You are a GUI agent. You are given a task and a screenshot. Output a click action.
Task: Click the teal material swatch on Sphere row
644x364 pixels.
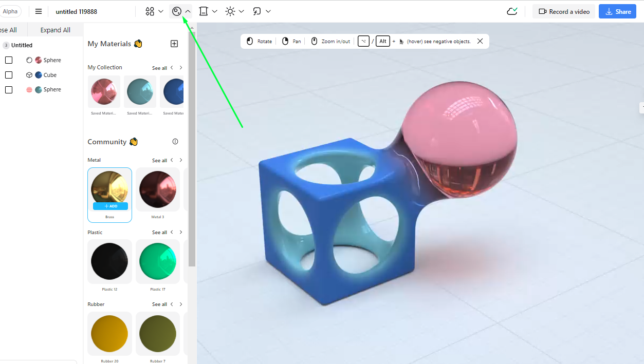click(39, 89)
